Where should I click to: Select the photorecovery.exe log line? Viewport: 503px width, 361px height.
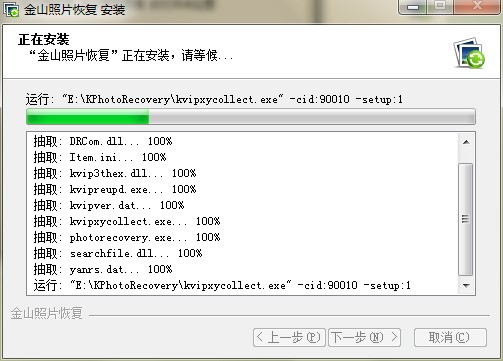click(x=127, y=237)
